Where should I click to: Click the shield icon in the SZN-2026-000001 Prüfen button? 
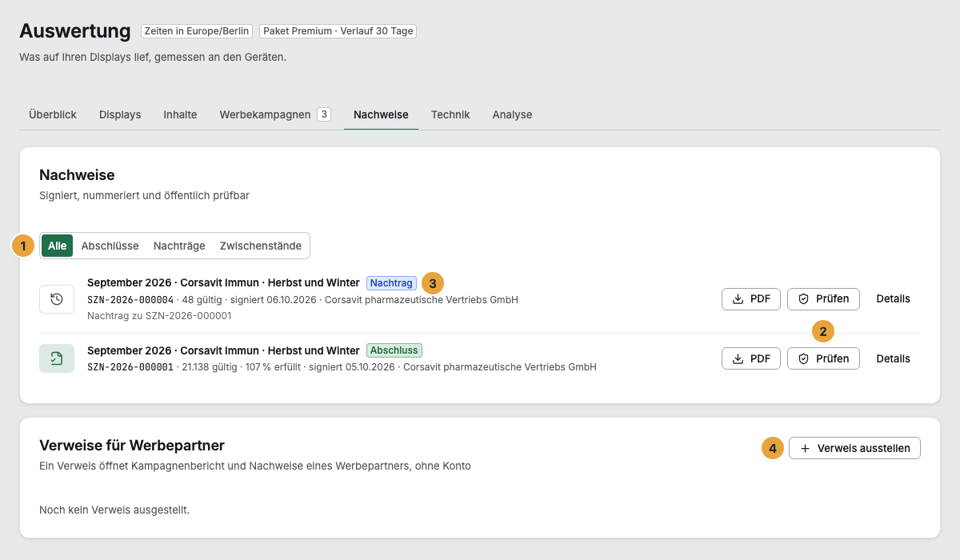(x=803, y=359)
